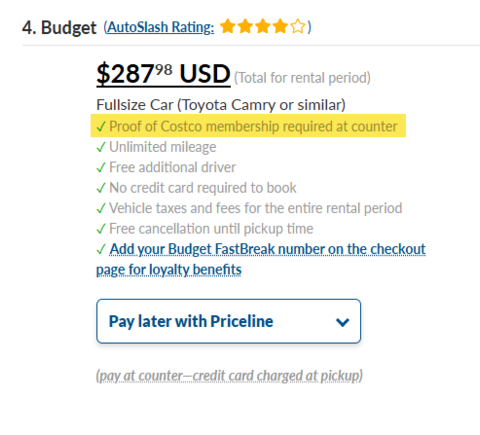Click the highlighted Costco membership text
Image resolution: width=480 pixels, height=435 pixels.
click(x=253, y=126)
